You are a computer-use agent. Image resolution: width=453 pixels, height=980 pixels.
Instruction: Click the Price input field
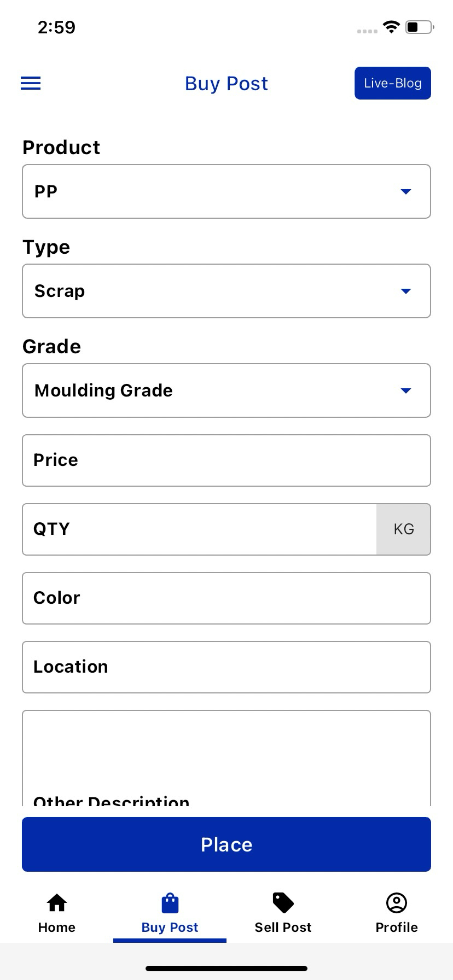pos(226,460)
